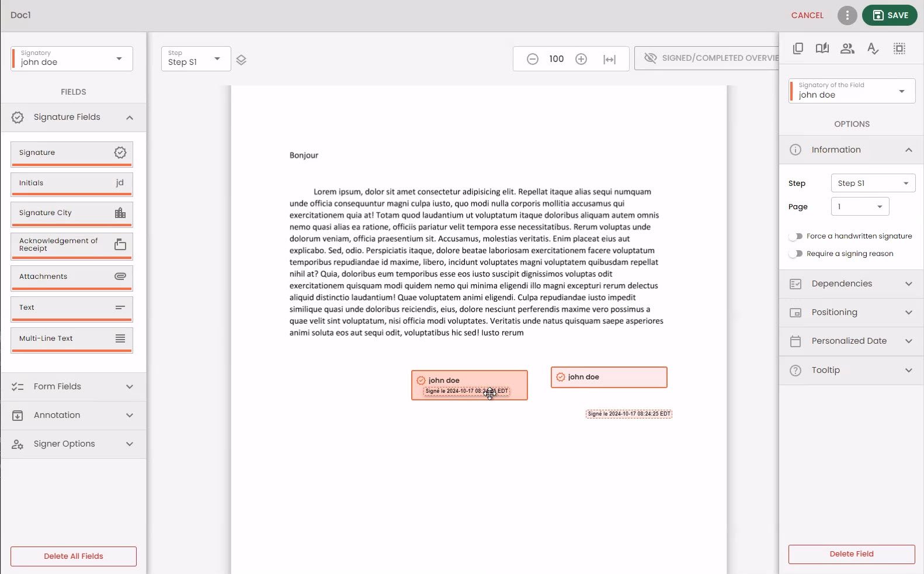Click the layers icon beside Step selector
Screen dimensions: 924x574
coord(241,60)
